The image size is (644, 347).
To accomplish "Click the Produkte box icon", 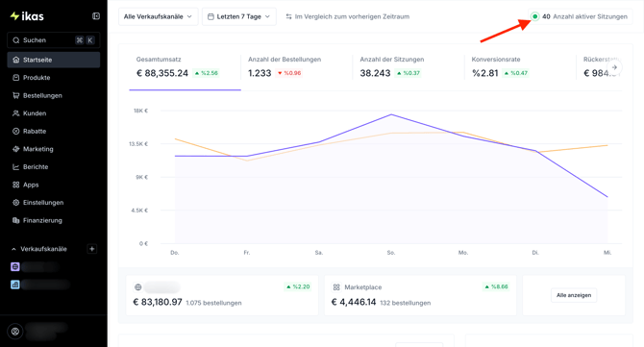I will [x=16, y=78].
